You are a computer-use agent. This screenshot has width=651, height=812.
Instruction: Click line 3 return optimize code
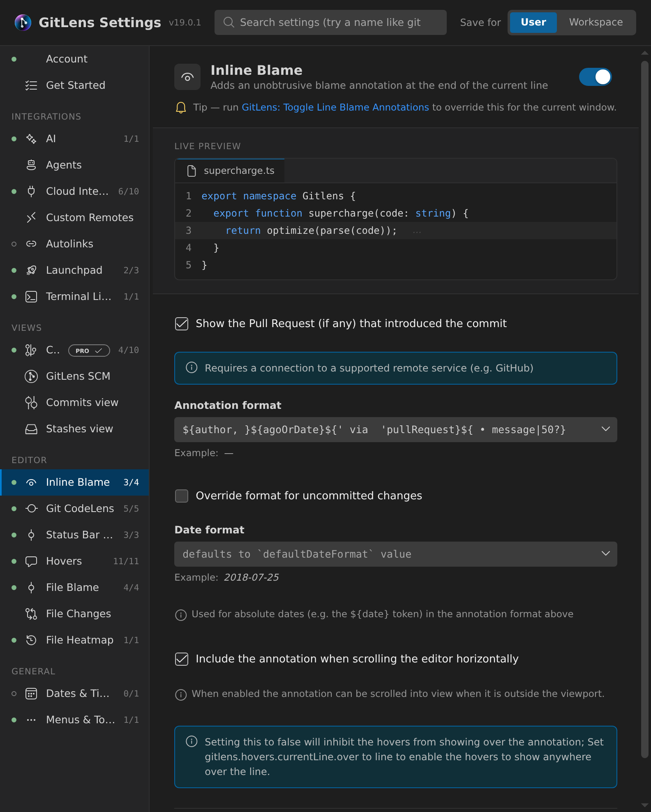coord(311,231)
